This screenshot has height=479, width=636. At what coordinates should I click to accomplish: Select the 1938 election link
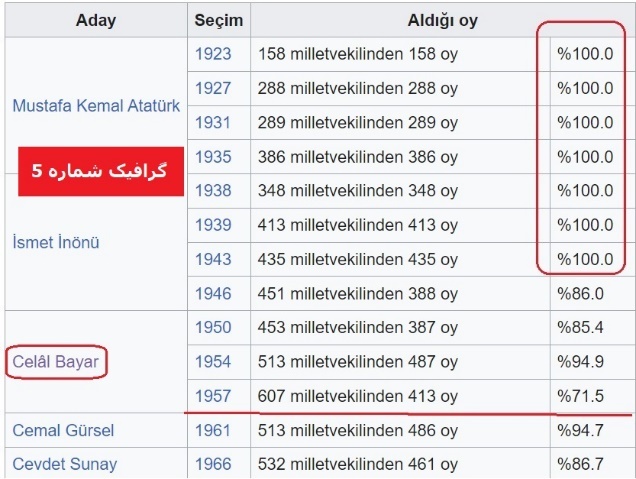213,191
